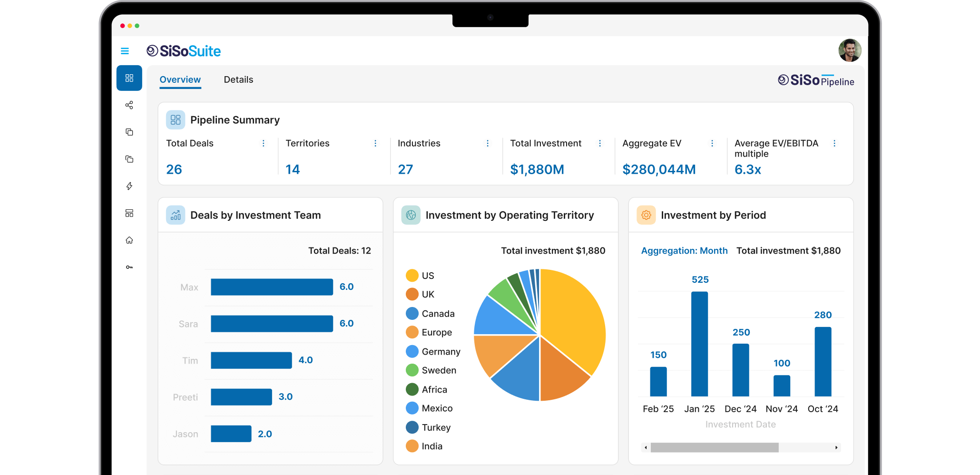This screenshot has height=475, width=980.
Task: Click the Deals by Investment Team chart icon
Action: pos(176,215)
